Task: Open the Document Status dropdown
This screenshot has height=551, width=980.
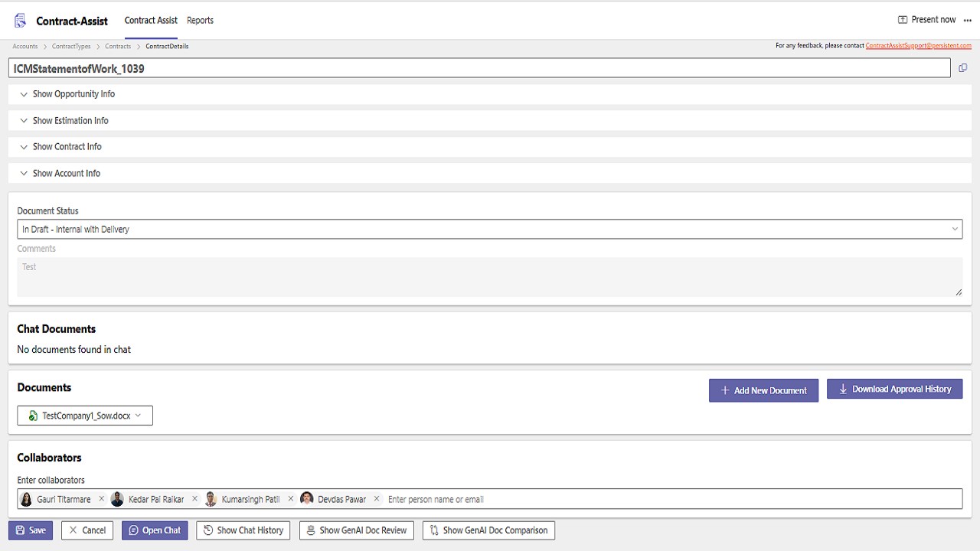Action: tap(490, 229)
